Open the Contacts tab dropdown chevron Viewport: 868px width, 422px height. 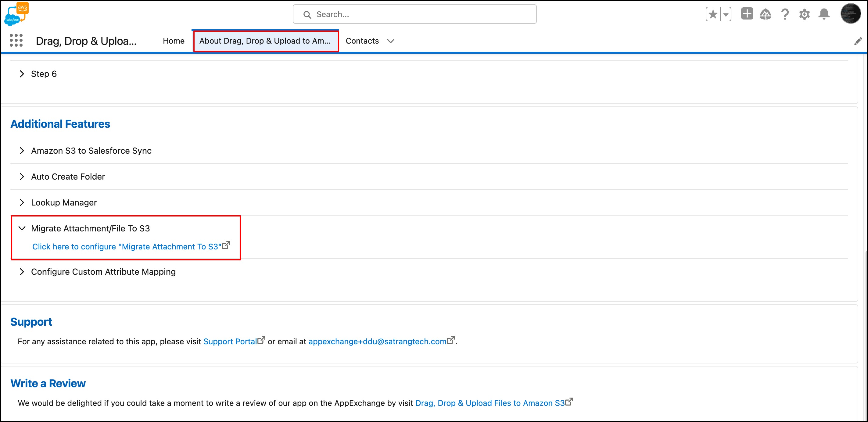(390, 41)
